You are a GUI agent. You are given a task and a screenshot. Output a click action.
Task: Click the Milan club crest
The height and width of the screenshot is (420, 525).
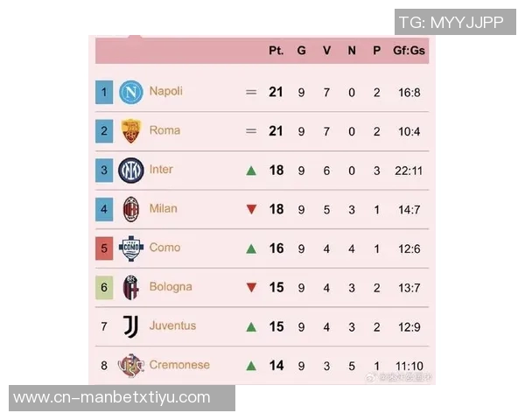tap(131, 209)
